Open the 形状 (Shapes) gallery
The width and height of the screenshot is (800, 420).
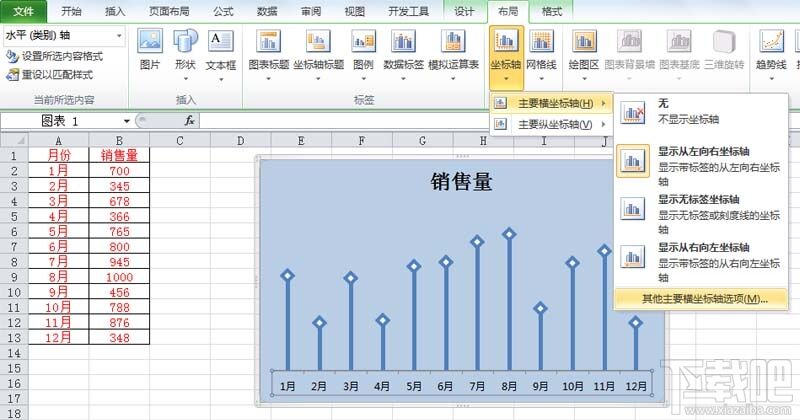(x=185, y=54)
